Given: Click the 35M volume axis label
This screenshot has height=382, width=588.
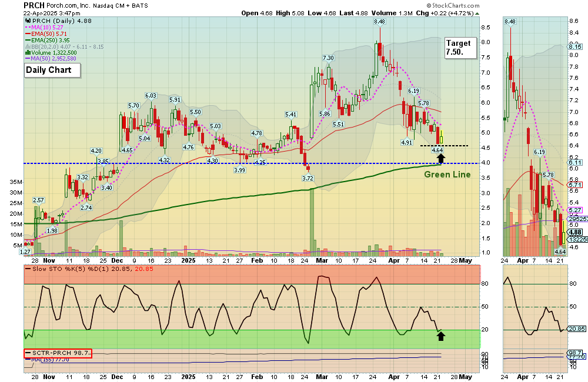Looking at the screenshot, I should click(16, 182).
